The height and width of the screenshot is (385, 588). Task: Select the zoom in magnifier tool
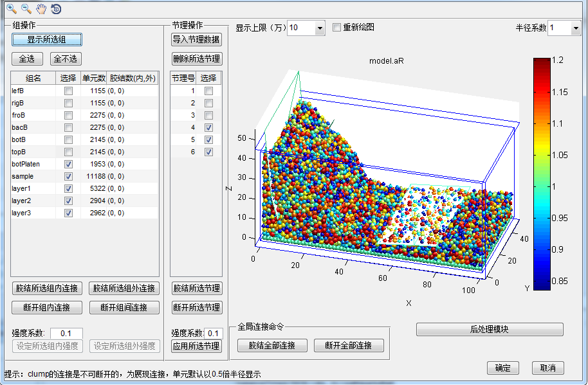(11, 9)
